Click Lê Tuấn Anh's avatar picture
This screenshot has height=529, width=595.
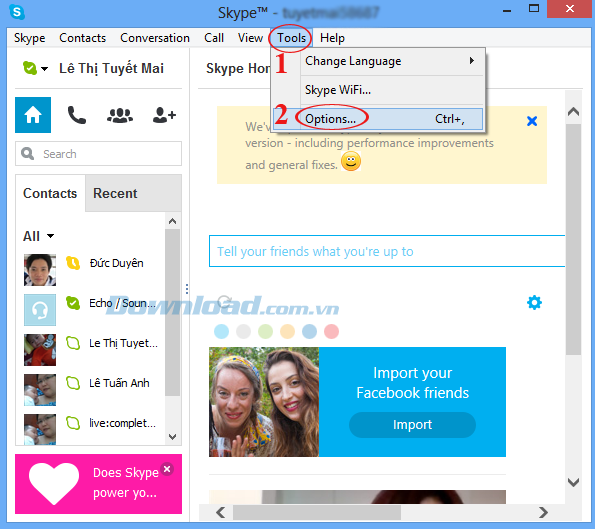[x=40, y=390]
